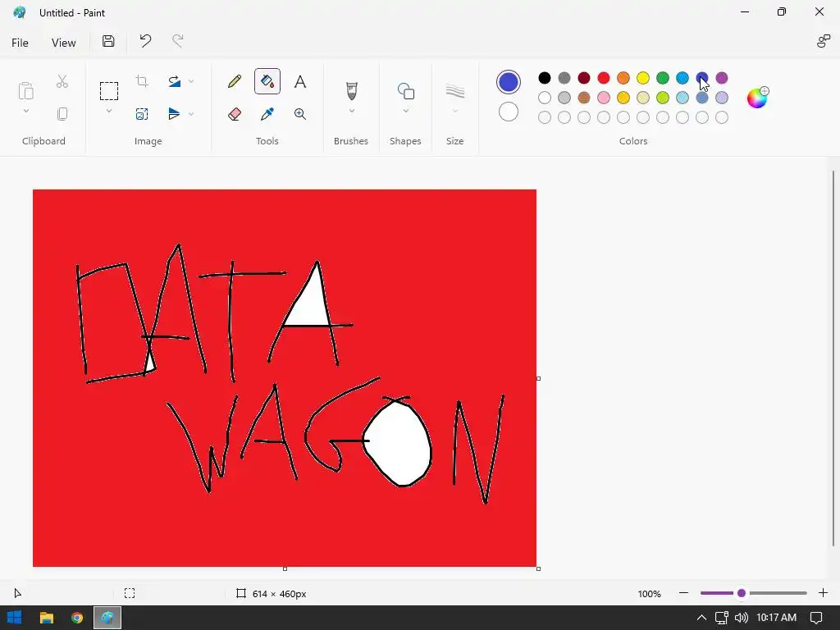Viewport: 840px width, 630px height.
Task: Select the Pencil tool
Action: [234, 81]
